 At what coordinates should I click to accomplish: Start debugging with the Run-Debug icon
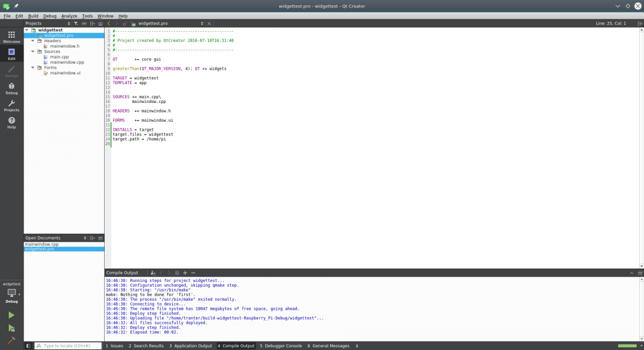(x=11, y=328)
